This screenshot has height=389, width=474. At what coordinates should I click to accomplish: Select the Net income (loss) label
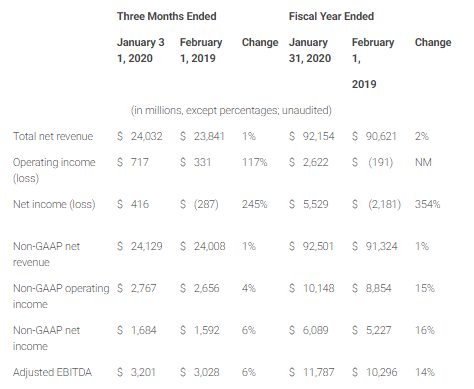point(54,204)
